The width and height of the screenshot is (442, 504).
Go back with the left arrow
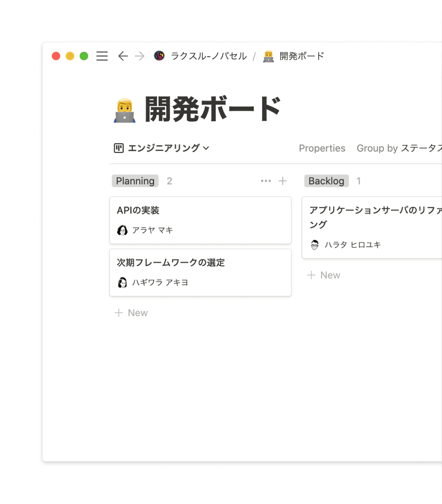tap(123, 56)
